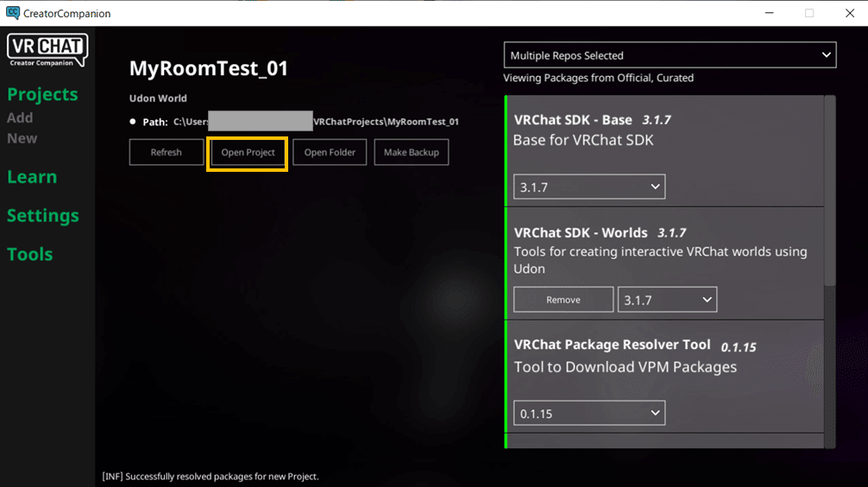Click the Base for VRChat SDK description
Screen dimensions: 868x487
point(583,140)
